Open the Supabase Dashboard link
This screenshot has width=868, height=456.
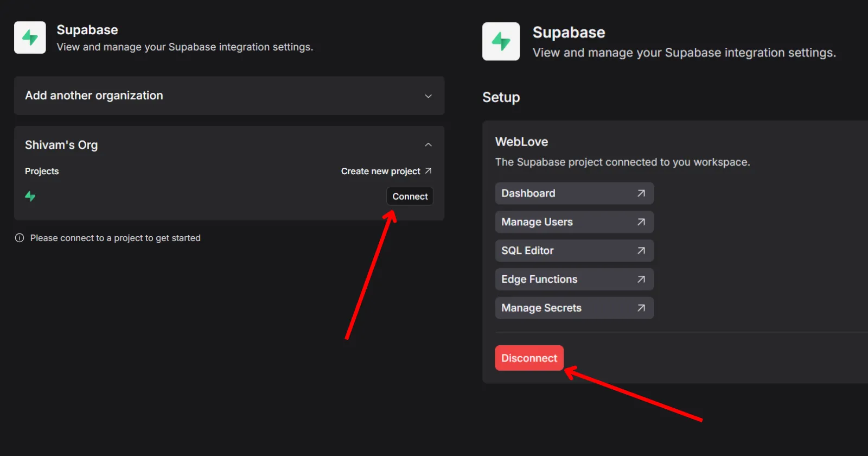click(574, 193)
